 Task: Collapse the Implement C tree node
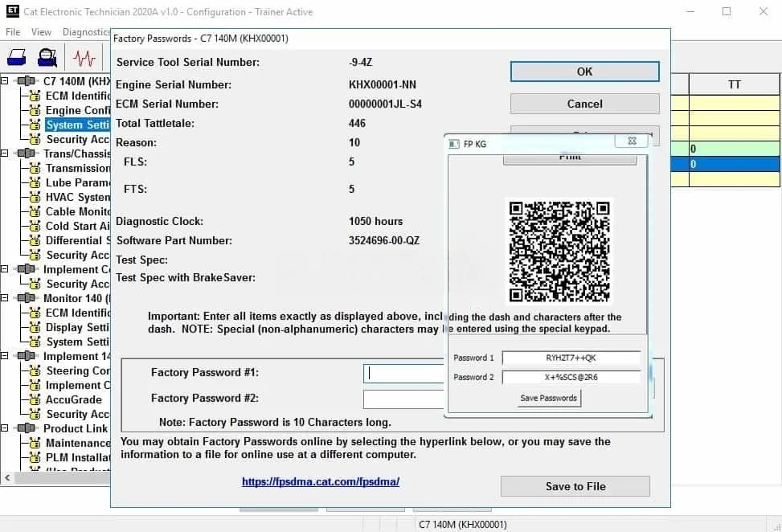[x=5, y=268]
